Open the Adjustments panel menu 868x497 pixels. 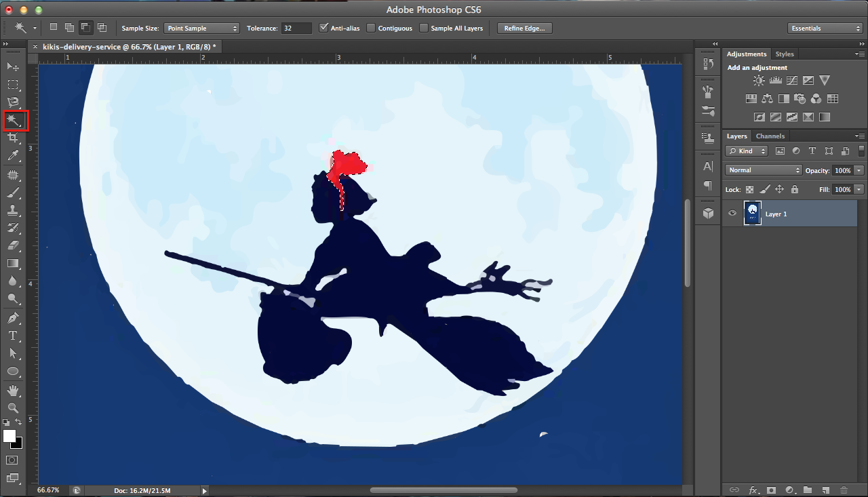point(860,54)
